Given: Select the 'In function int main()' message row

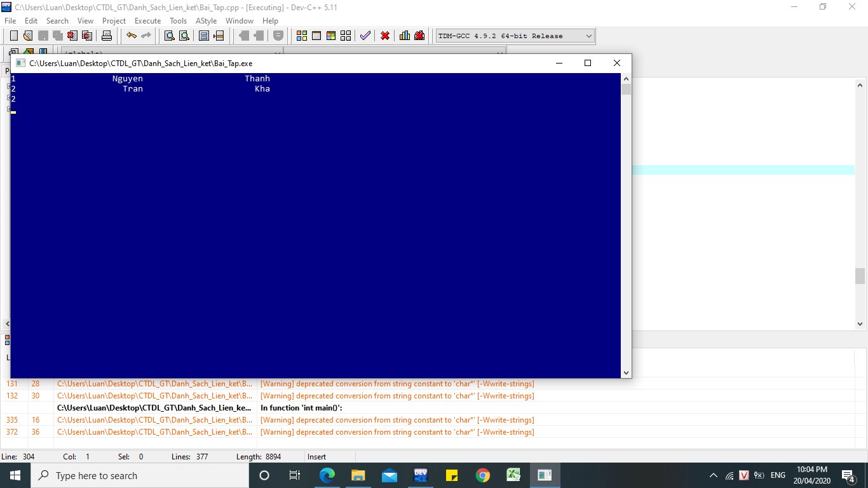Looking at the screenshot, I should point(301,408).
